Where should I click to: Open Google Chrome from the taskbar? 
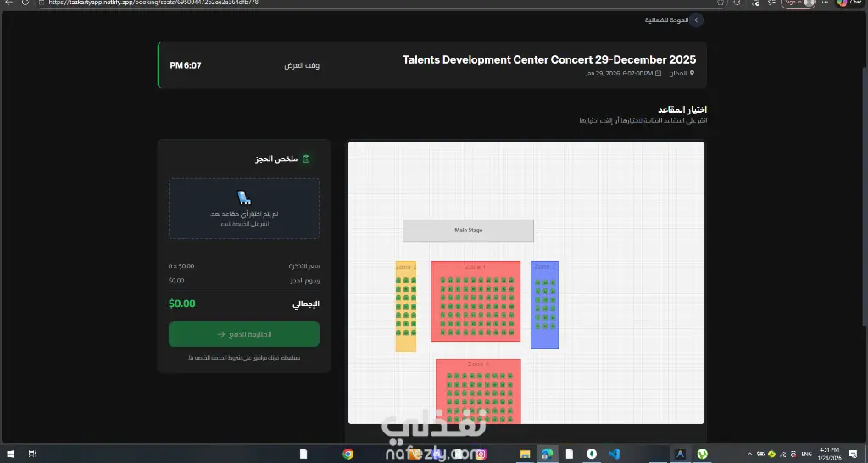348,455
